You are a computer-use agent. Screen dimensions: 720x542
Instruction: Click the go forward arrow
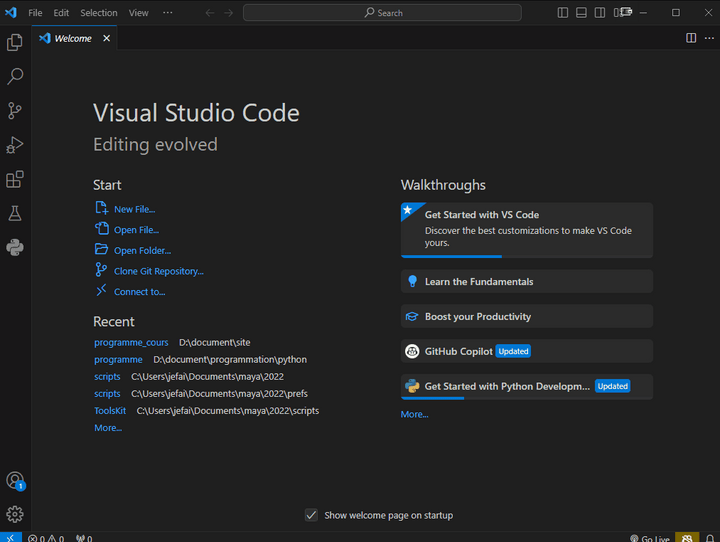pos(229,13)
